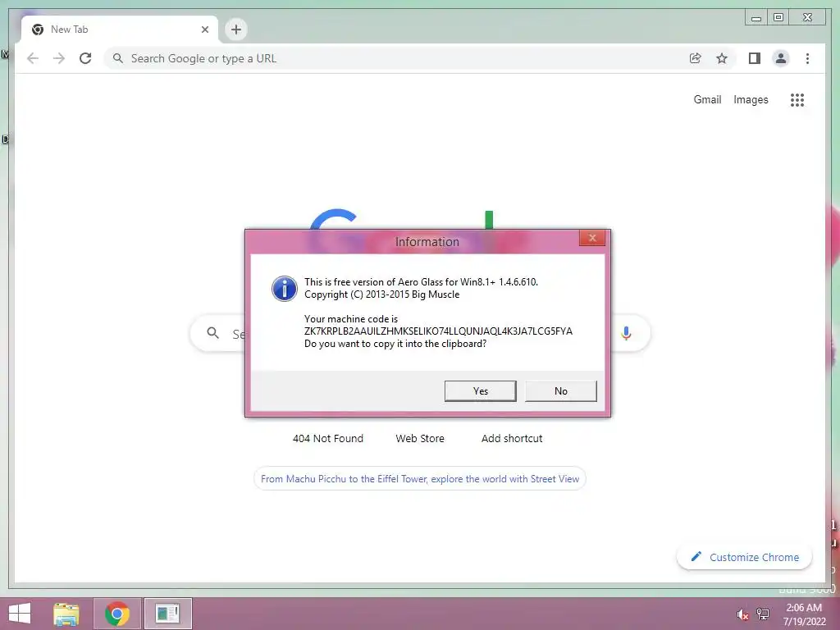Click Add shortcut

point(512,438)
